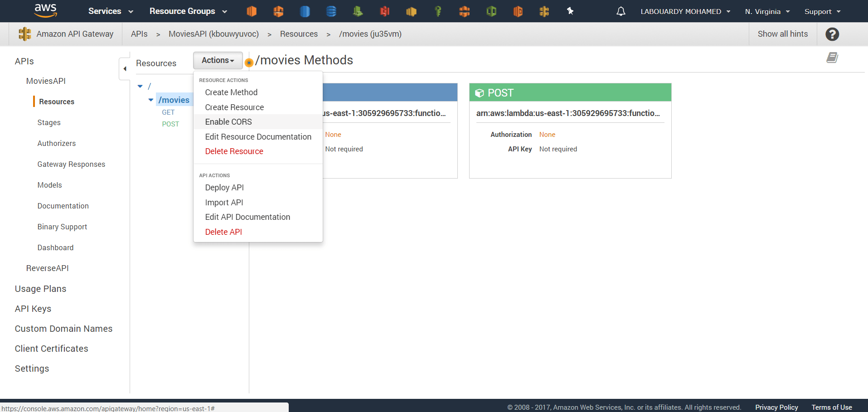Open Dashboard in the sidebar
This screenshot has width=868, height=412.
pyautogui.click(x=55, y=248)
